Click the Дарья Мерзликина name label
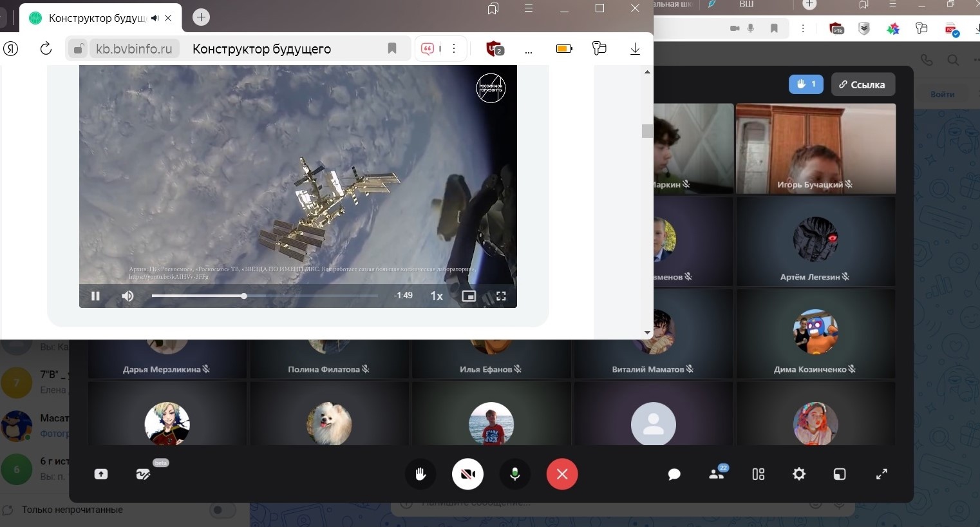This screenshot has width=980, height=527. [x=162, y=369]
